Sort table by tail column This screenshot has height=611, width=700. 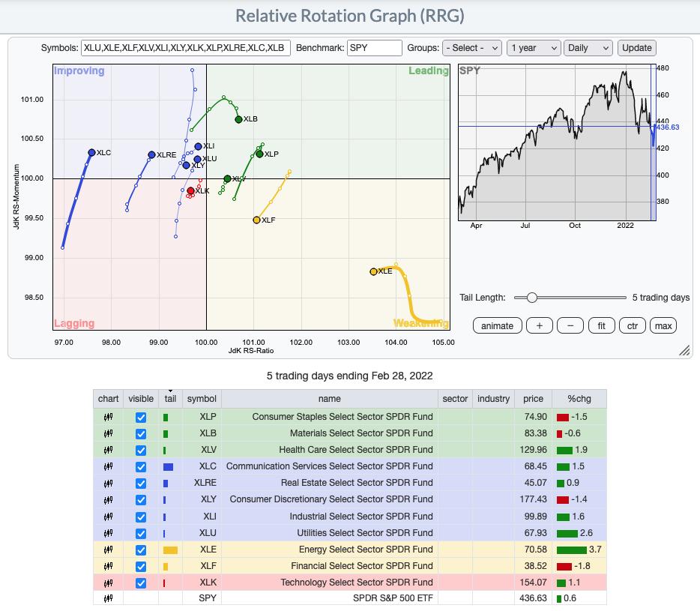tap(170, 398)
